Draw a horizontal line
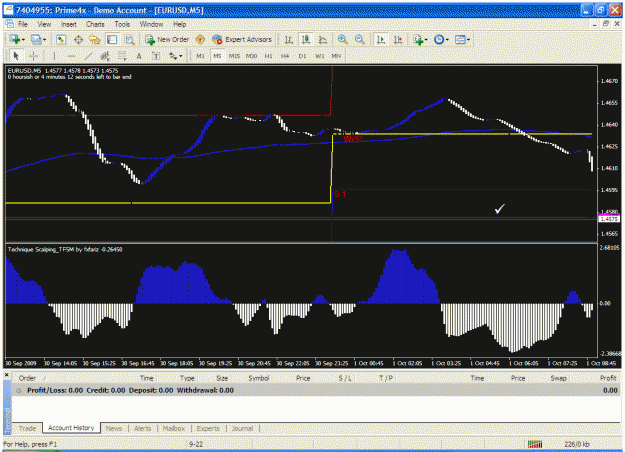Screen dimensions: 625x452 (71, 56)
